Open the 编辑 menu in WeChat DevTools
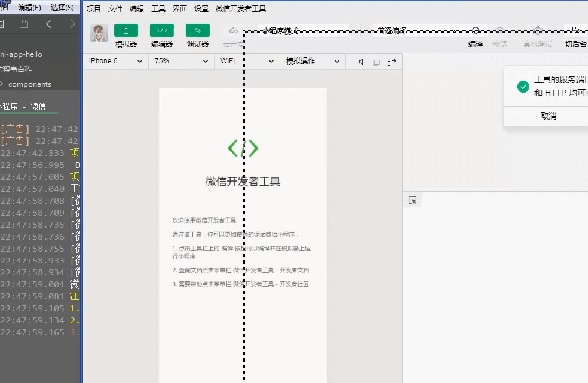The image size is (588, 383). (x=136, y=8)
